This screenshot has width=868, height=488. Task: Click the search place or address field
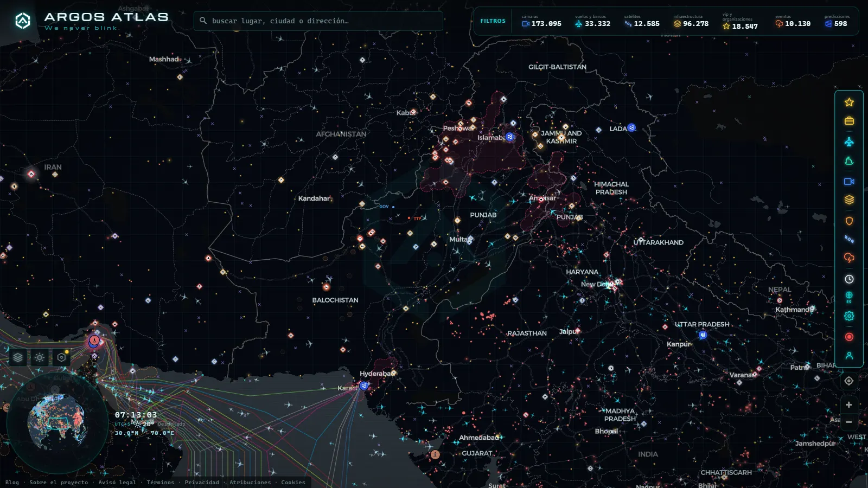[318, 21]
